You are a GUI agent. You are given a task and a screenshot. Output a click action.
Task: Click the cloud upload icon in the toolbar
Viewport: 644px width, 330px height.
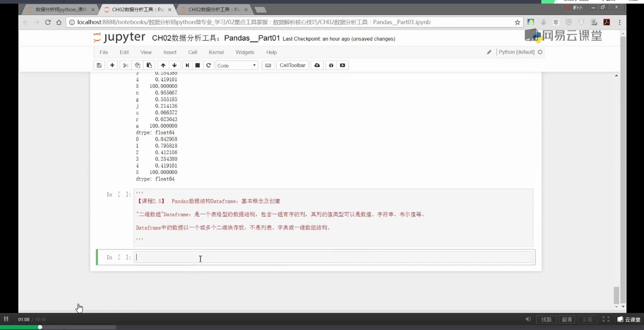click(x=317, y=65)
